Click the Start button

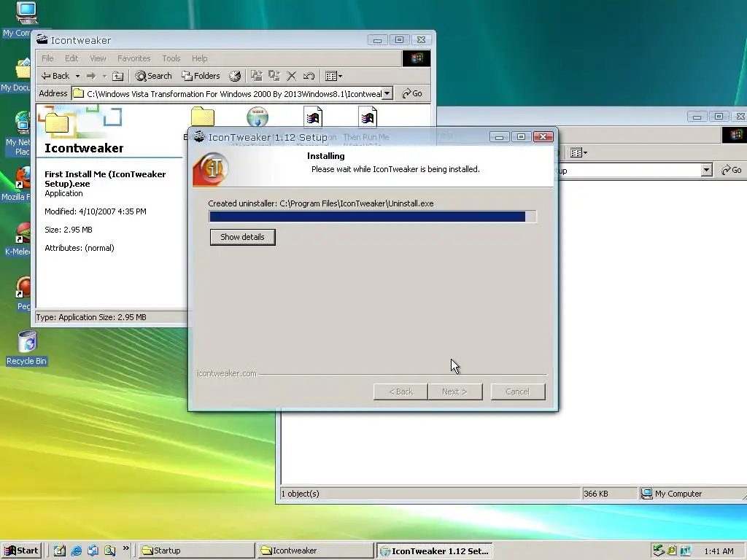click(21, 551)
